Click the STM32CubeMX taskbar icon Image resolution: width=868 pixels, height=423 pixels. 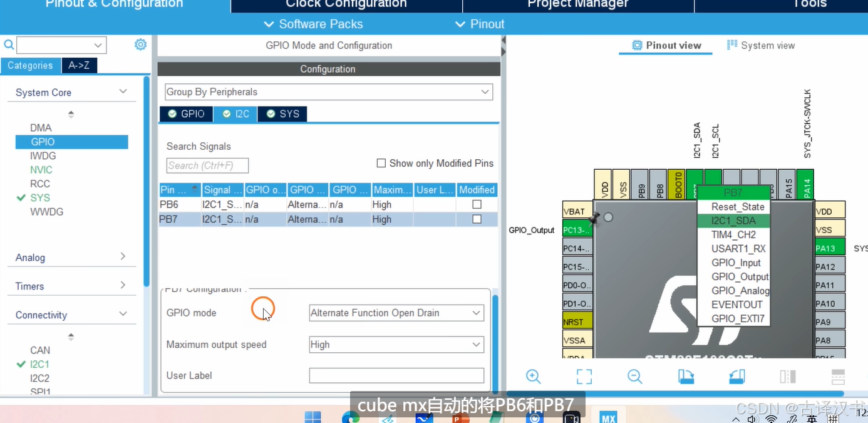[608, 417]
